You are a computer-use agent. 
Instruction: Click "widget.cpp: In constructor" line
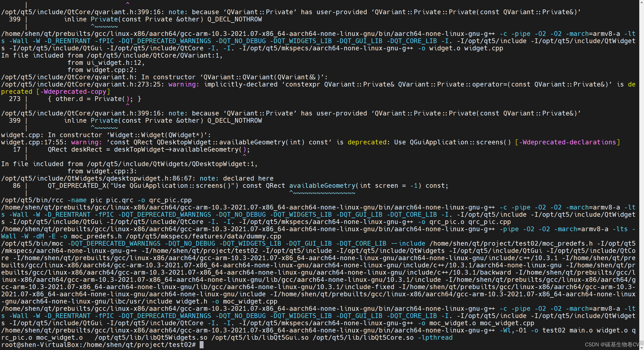point(106,135)
